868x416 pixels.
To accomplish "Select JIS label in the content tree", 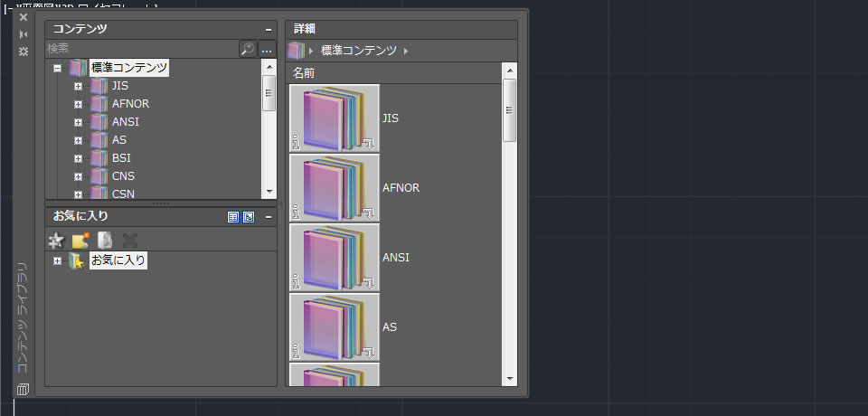I will (x=119, y=86).
